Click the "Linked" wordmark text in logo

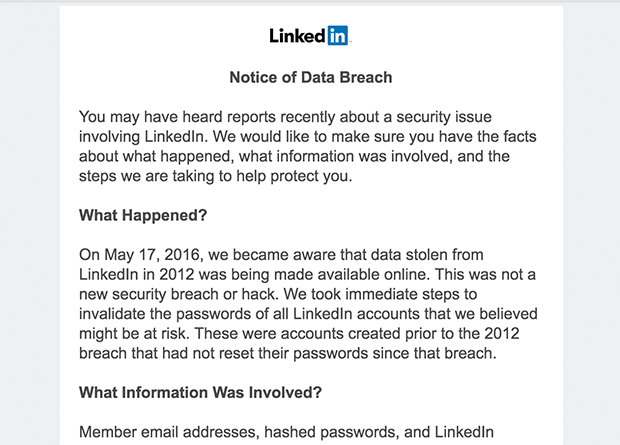pos(297,36)
